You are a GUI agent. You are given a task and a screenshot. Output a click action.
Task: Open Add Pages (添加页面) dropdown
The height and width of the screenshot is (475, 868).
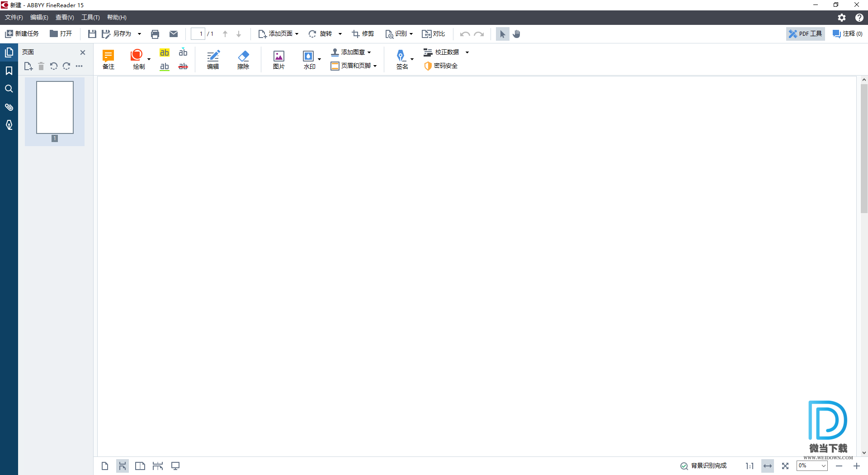[278, 34]
